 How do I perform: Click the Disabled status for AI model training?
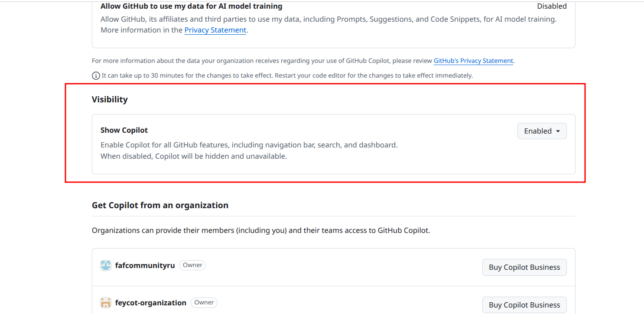[x=552, y=6]
